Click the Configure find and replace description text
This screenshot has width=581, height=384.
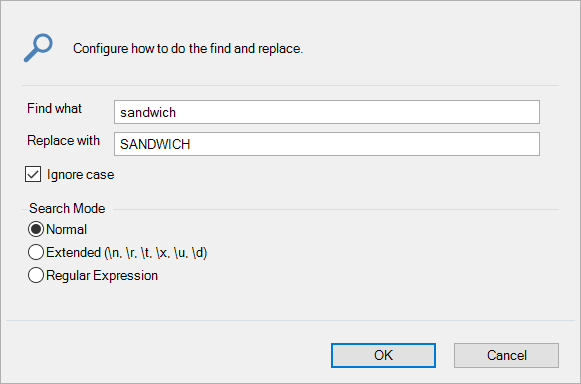(188, 49)
